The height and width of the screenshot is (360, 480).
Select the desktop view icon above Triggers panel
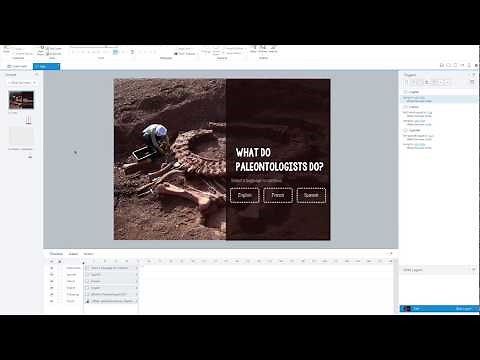point(442,65)
